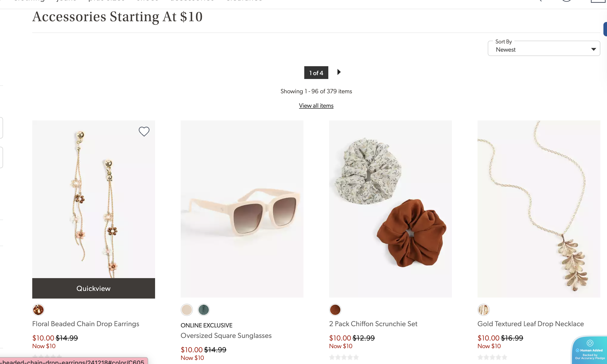Select the brown beaded earrings color swatch
The image size is (607, 364).
click(x=38, y=310)
